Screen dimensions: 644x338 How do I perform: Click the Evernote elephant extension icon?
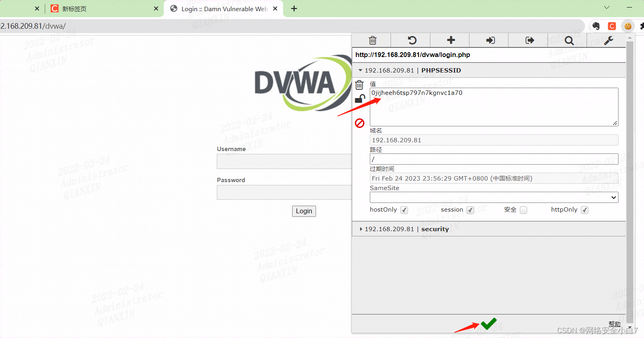(x=596, y=26)
